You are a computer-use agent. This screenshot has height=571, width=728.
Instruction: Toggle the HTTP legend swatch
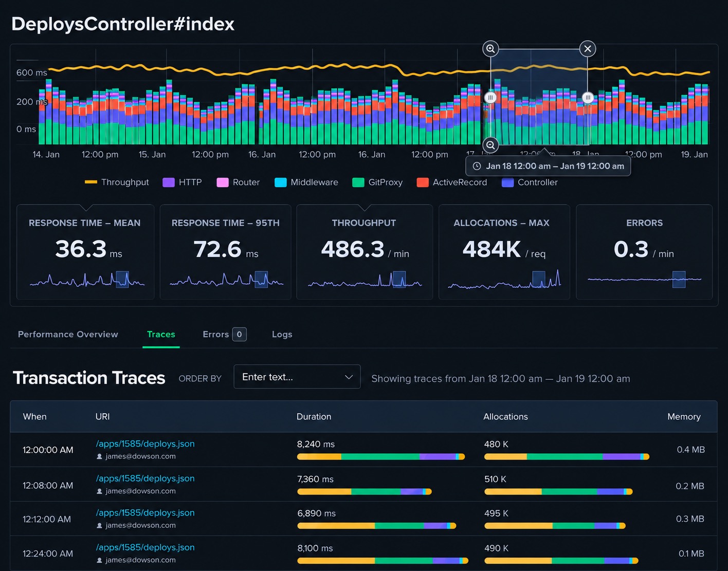point(169,182)
